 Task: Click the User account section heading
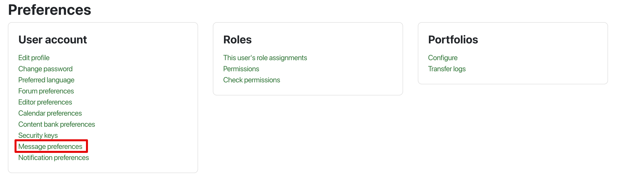pyautogui.click(x=52, y=39)
